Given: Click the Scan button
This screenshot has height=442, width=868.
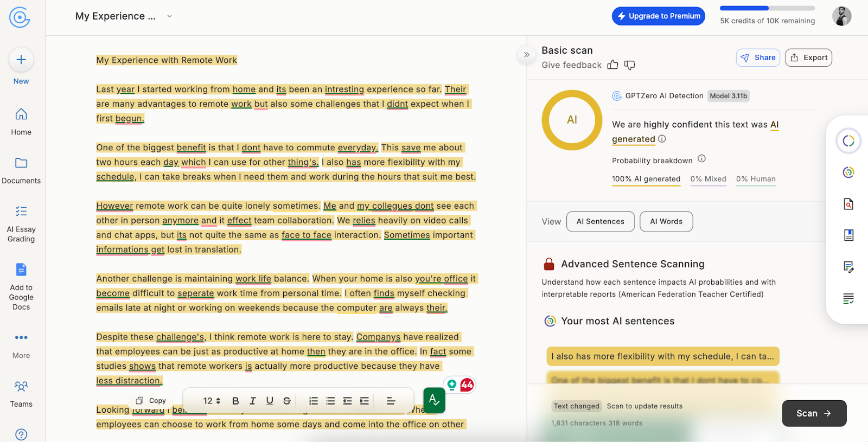Looking at the screenshot, I should [x=814, y=413].
